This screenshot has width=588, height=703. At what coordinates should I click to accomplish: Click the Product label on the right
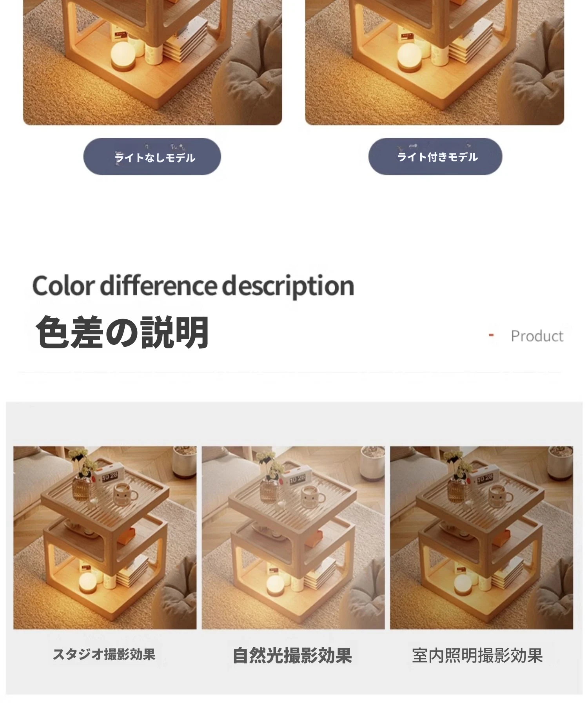[x=537, y=336]
